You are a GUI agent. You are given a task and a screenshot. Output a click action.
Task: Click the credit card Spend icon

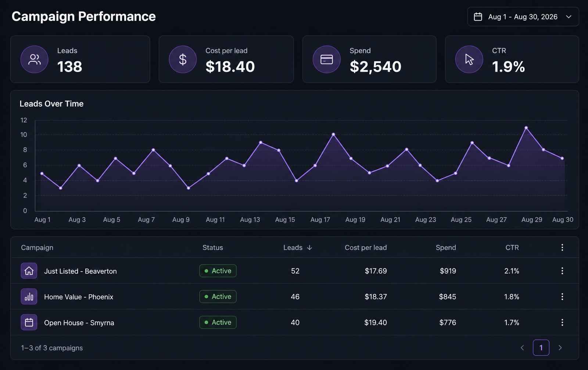(x=326, y=59)
